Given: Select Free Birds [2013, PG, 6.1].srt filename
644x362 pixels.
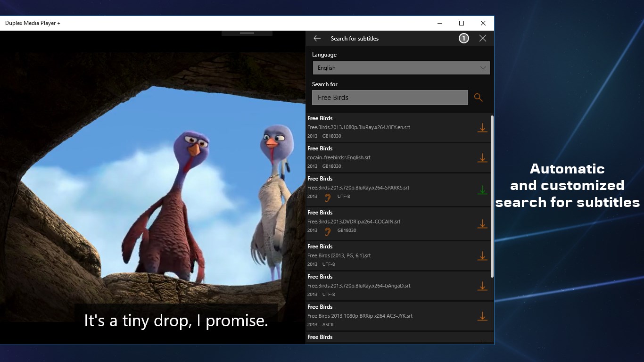Looking at the screenshot, I should [339, 255].
